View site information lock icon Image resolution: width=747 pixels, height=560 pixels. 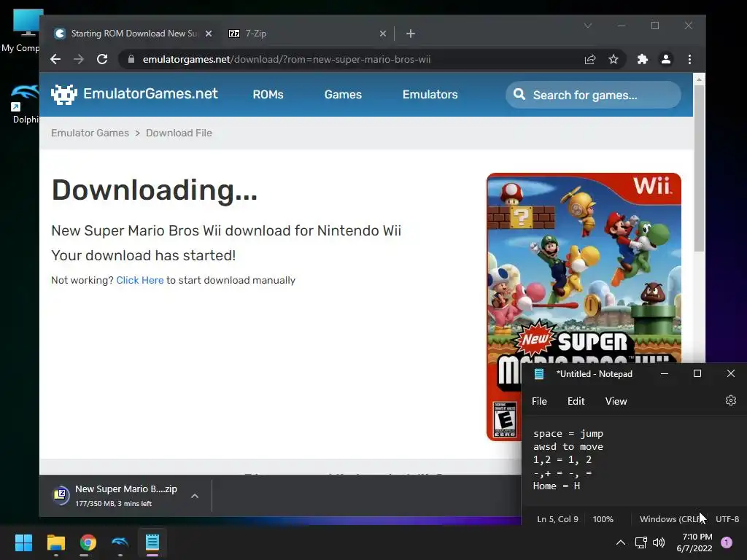tap(131, 59)
